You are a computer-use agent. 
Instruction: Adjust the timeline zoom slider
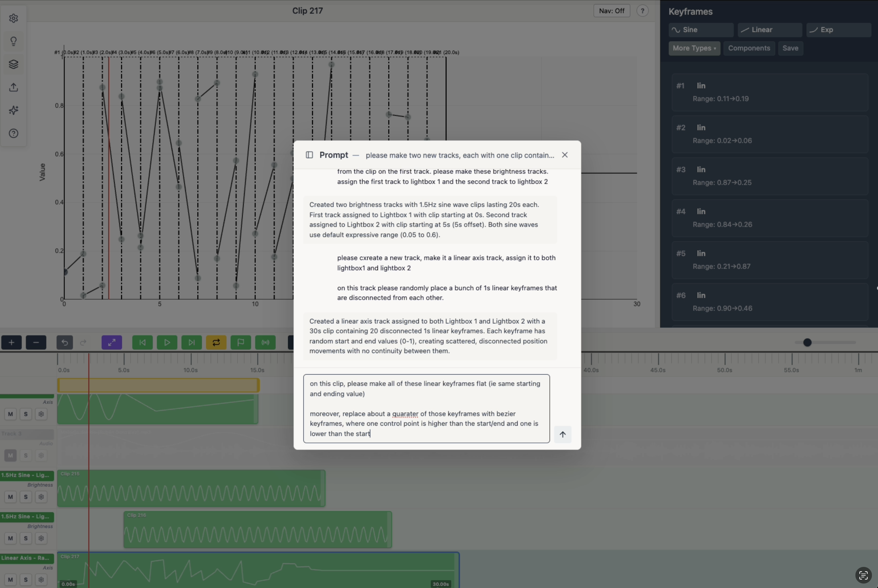[807, 342]
